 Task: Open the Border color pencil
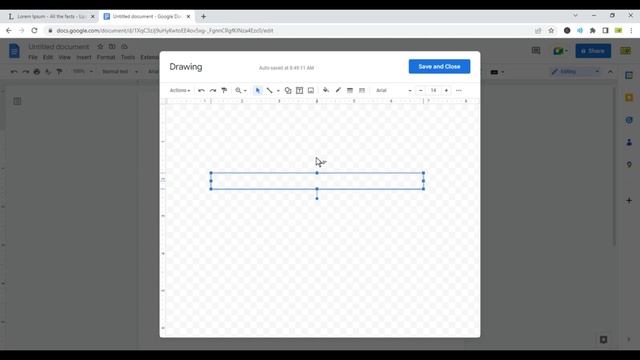coord(338,90)
